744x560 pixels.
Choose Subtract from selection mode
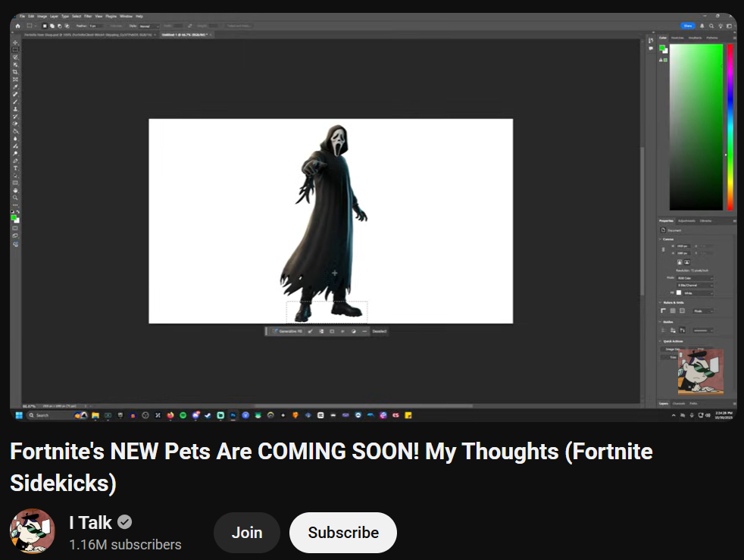click(x=60, y=26)
